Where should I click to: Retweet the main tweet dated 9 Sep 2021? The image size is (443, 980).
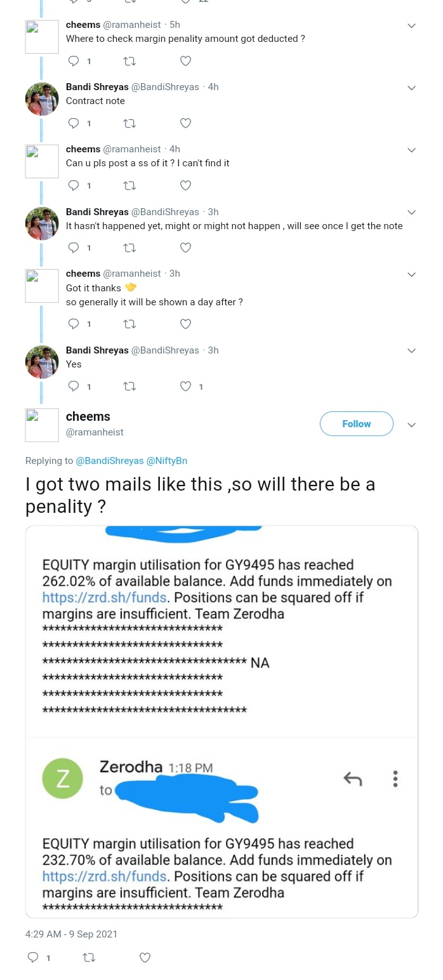89,957
